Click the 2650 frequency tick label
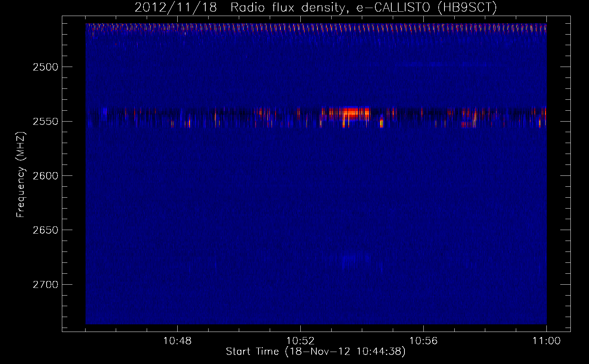This screenshot has width=589, height=364. tap(46, 230)
